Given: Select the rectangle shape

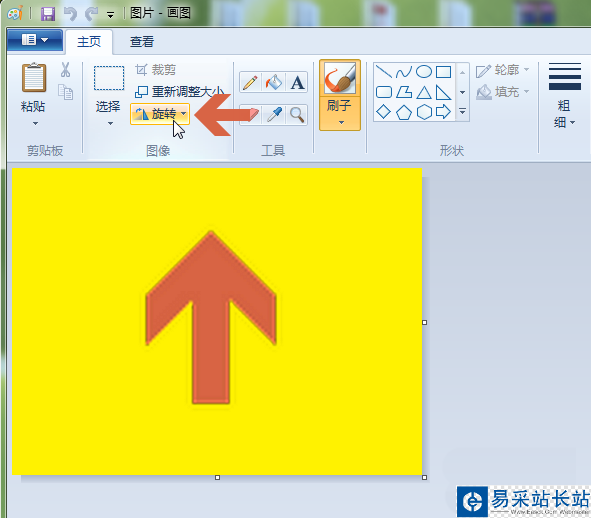Looking at the screenshot, I should pyautogui.click(x=444, y=72).
